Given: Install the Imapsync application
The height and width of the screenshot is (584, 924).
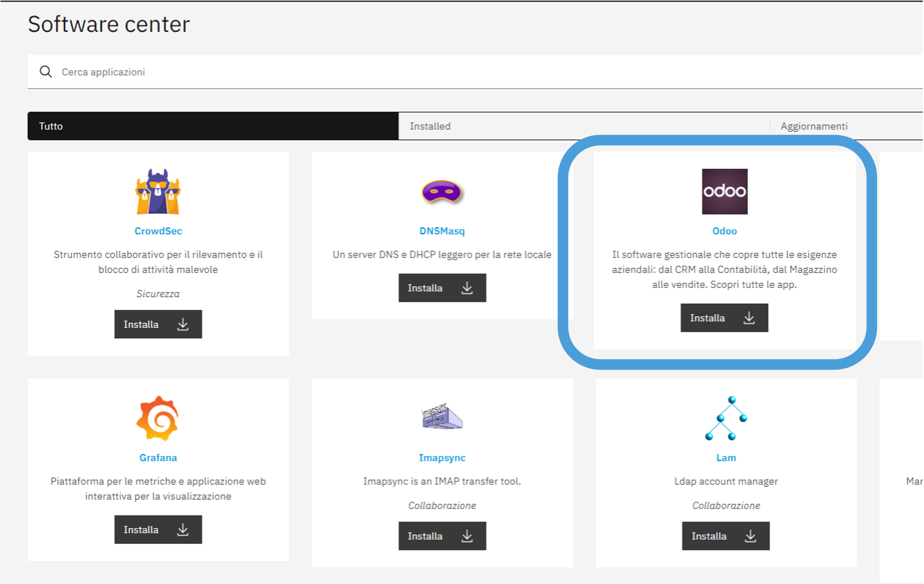Looking at the screenshot, I should (442, 536).
